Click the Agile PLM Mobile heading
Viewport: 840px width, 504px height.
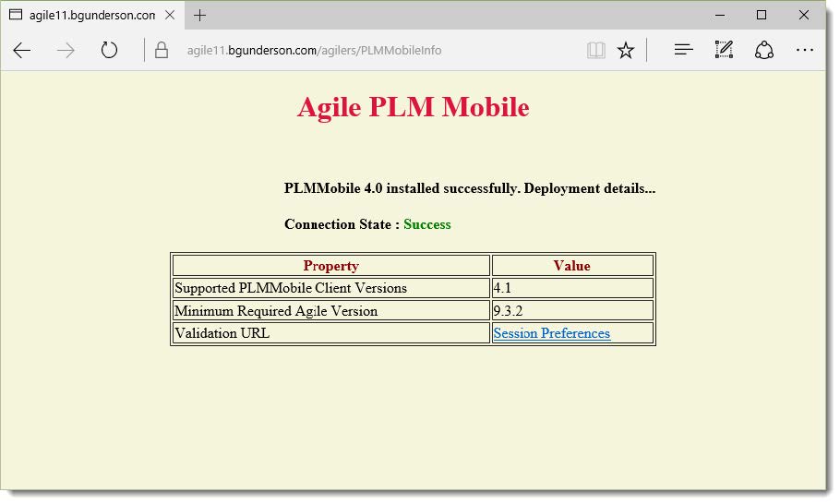414,107
